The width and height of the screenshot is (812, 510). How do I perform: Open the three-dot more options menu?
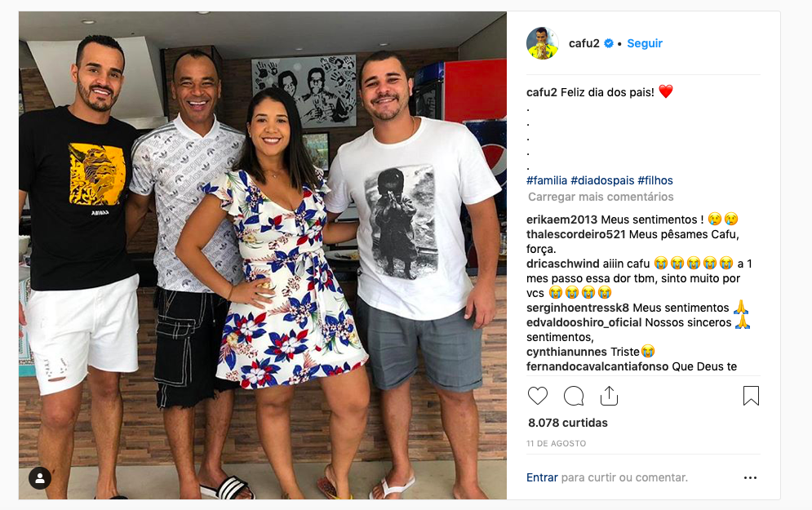tap(750, 477)
